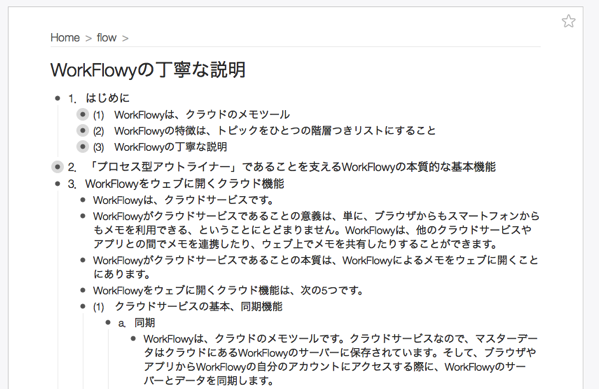The width and height of the screenshot is (599, 389).
Task: Click text WorkFlowyは、クラウドサービスです。
Action: 184,200
